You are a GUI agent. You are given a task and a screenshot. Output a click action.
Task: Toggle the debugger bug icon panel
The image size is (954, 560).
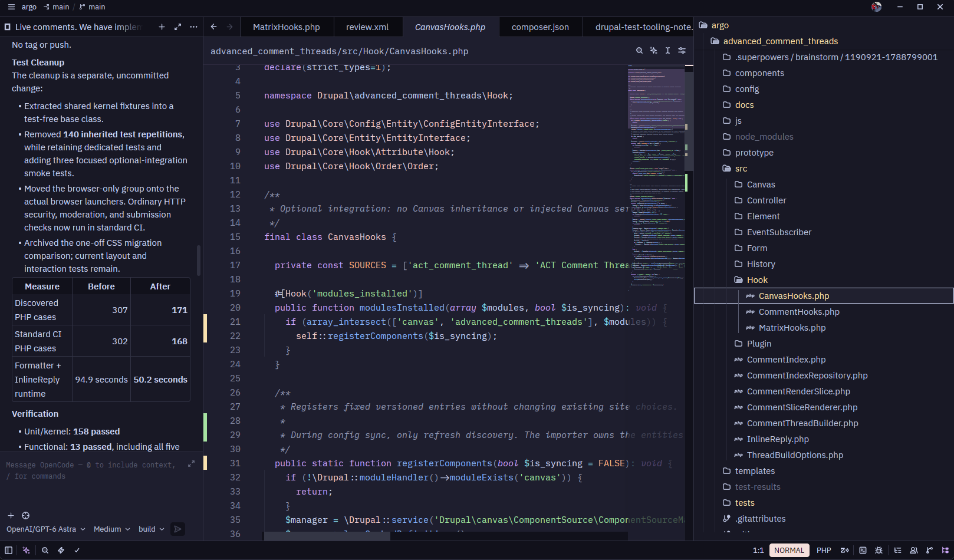click(879, 551)
